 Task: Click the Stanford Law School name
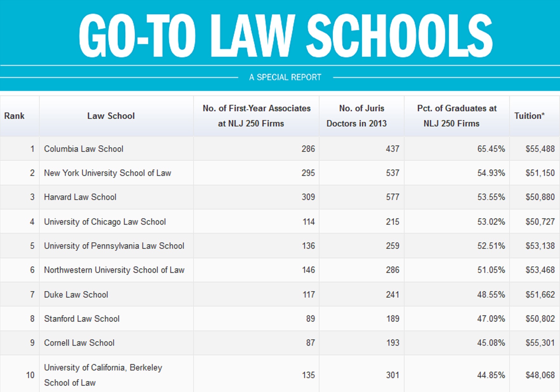coord(82,319)
